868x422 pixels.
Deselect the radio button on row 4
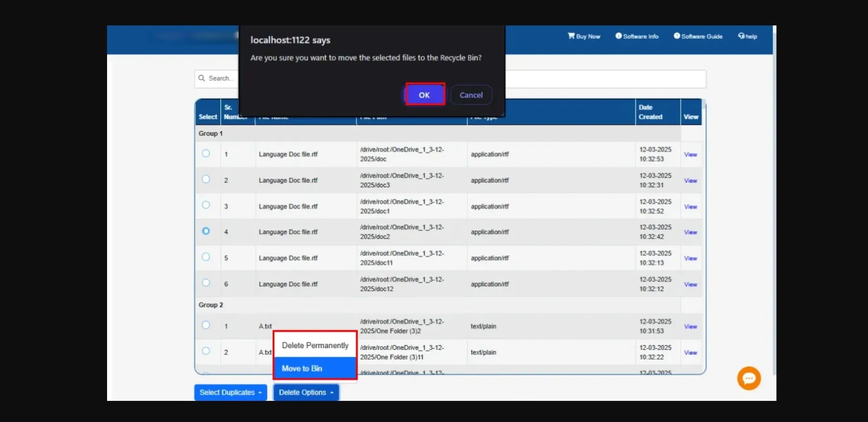[x=206, y=231]
